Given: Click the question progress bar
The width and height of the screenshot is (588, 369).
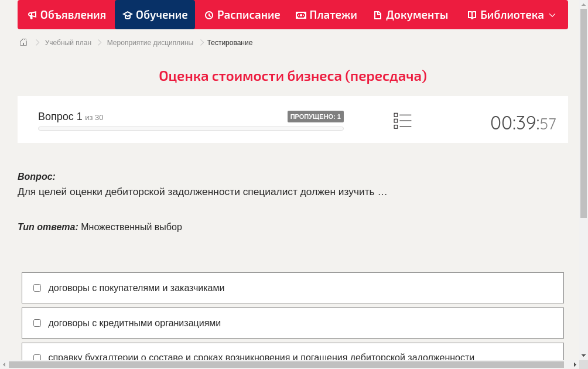Looking at the screenshot, I should [x=190, y=128].
